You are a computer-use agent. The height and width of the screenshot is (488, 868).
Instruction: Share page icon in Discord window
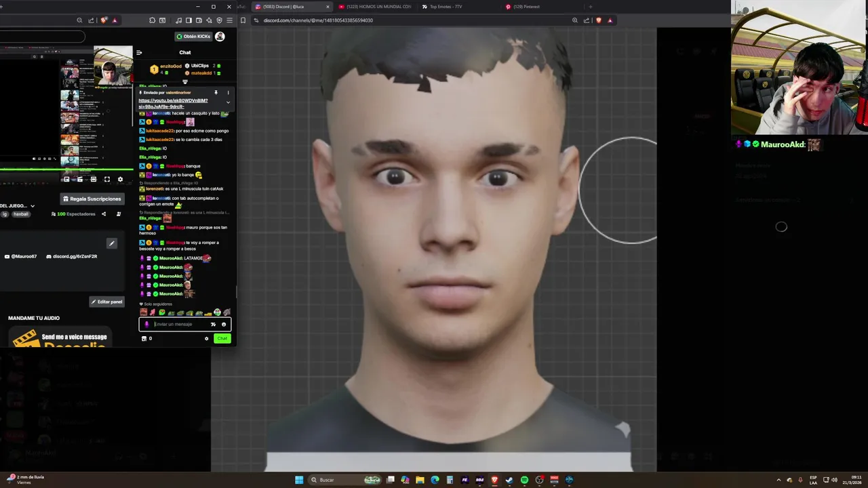pos(587,20)
